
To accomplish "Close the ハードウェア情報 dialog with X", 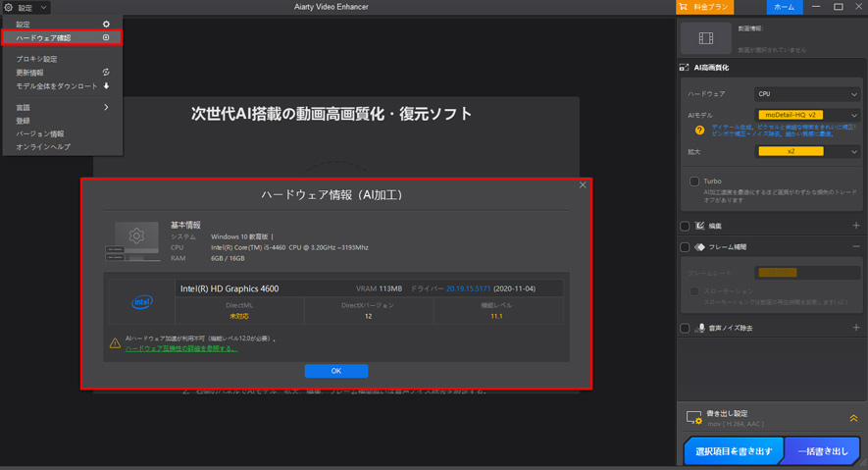I will [x=583, y=184].
